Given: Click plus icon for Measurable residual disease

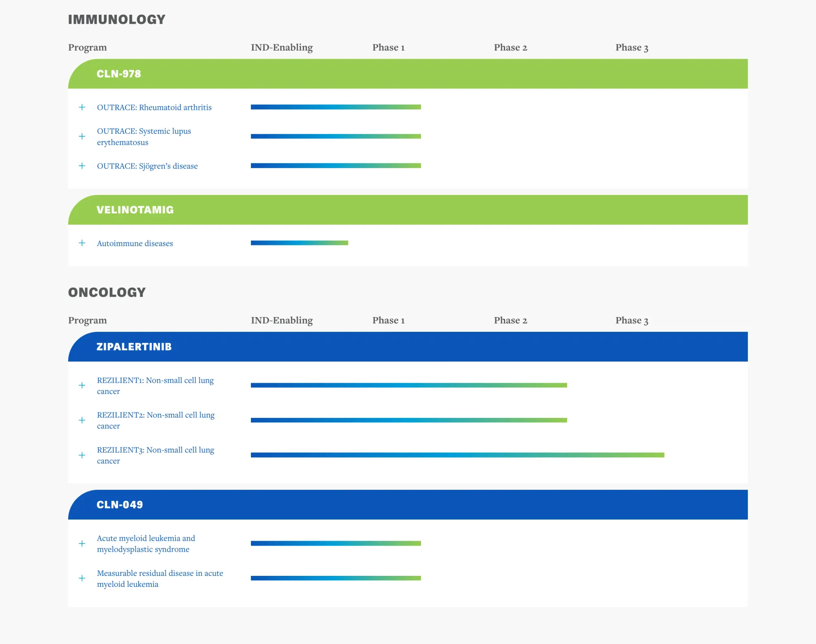Looking at the screenshot, I should coord(82,578).
